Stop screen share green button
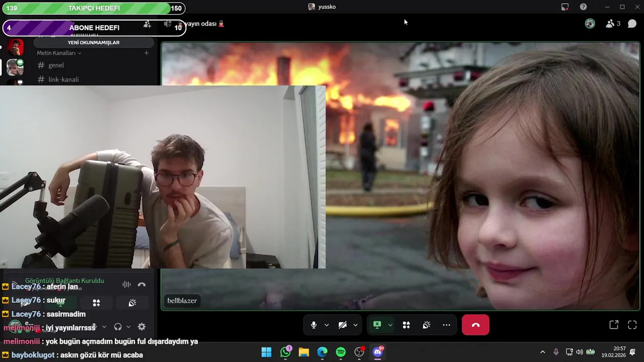The height and width of the screenshot is (362, 644). pyautogui.click(x=377, y=325)
